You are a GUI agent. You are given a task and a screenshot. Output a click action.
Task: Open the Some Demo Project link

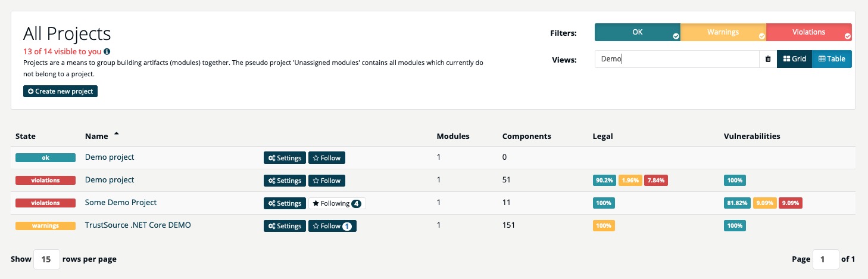[x=121, y=202]
